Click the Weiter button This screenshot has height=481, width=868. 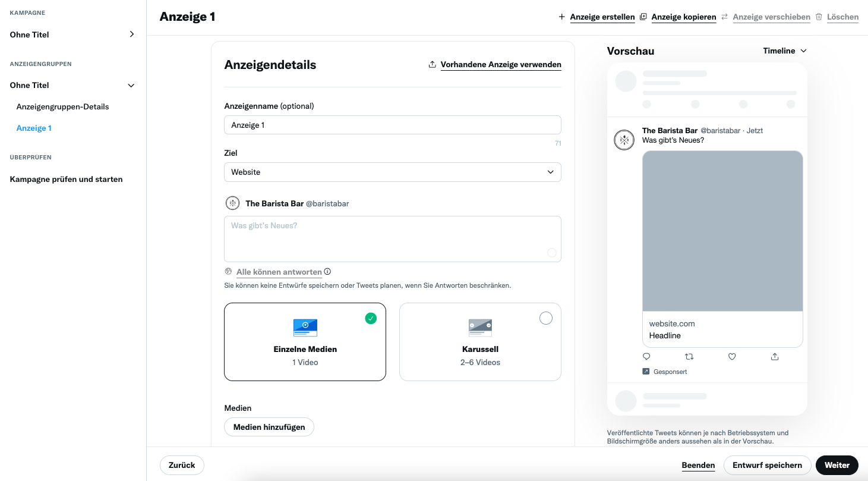[837, 465]
